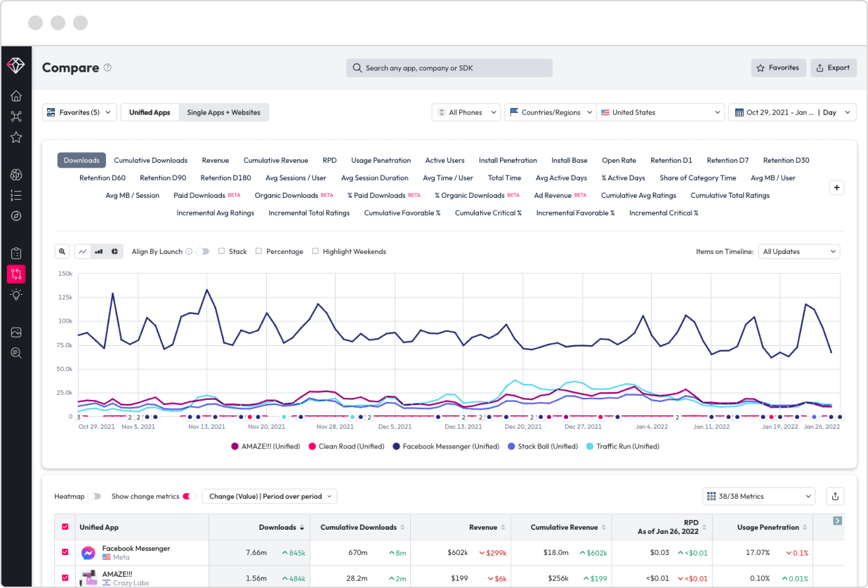
Task: Select the bar chart view icon
Action: [99, 251]
